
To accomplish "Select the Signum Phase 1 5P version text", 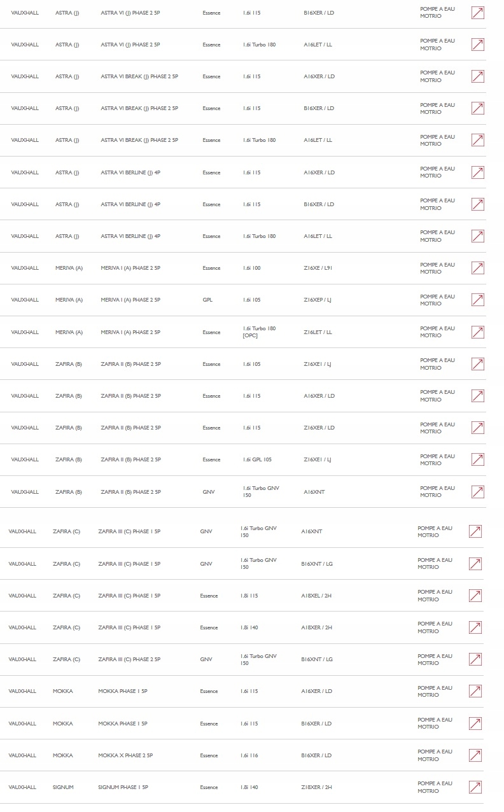I will (x=123, y=787).
